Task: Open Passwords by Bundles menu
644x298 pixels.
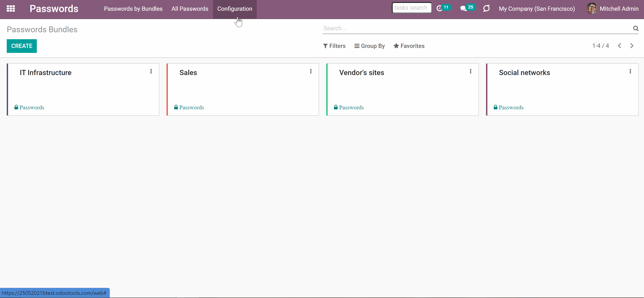Action: pos(133,9)
